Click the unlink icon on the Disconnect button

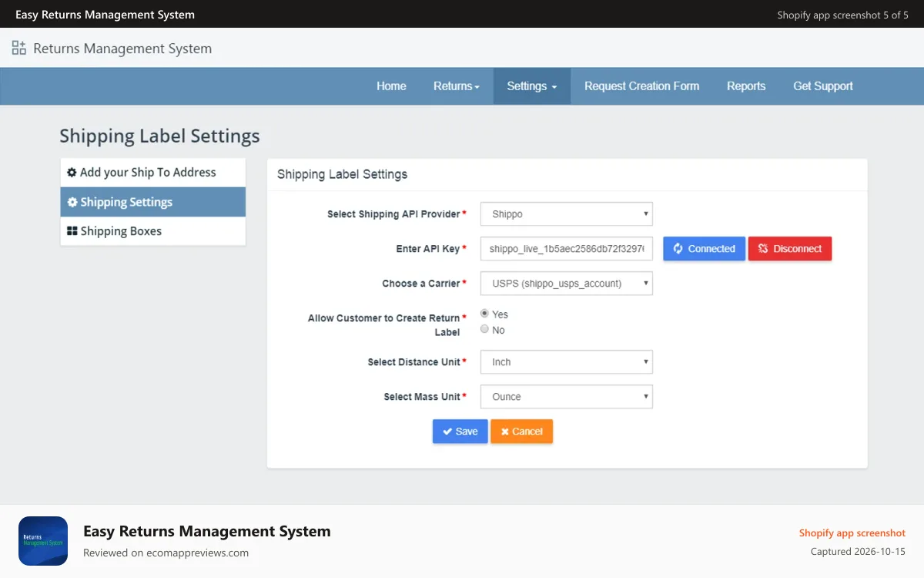tap(763, 249)
